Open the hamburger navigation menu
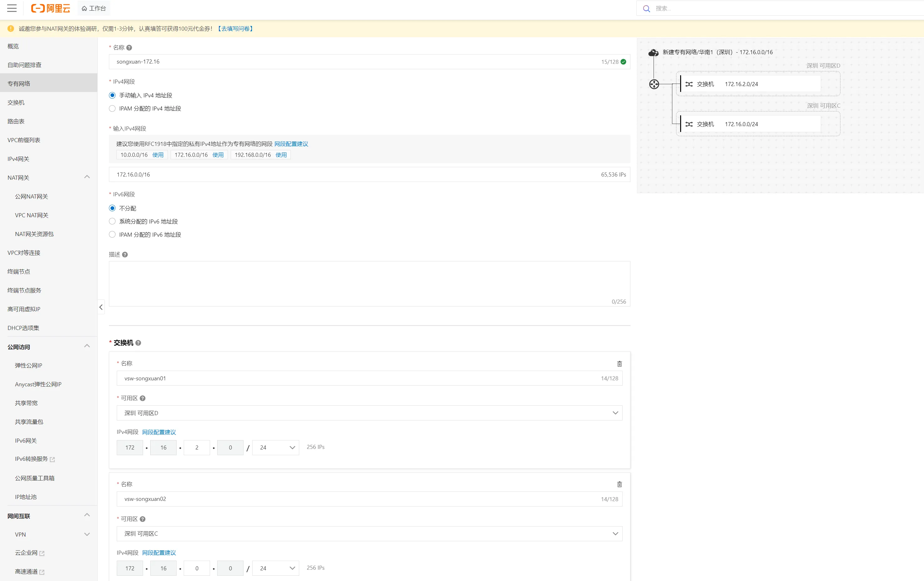The width and height of the screenshot is (924, 581). click(x=12, y=8)
